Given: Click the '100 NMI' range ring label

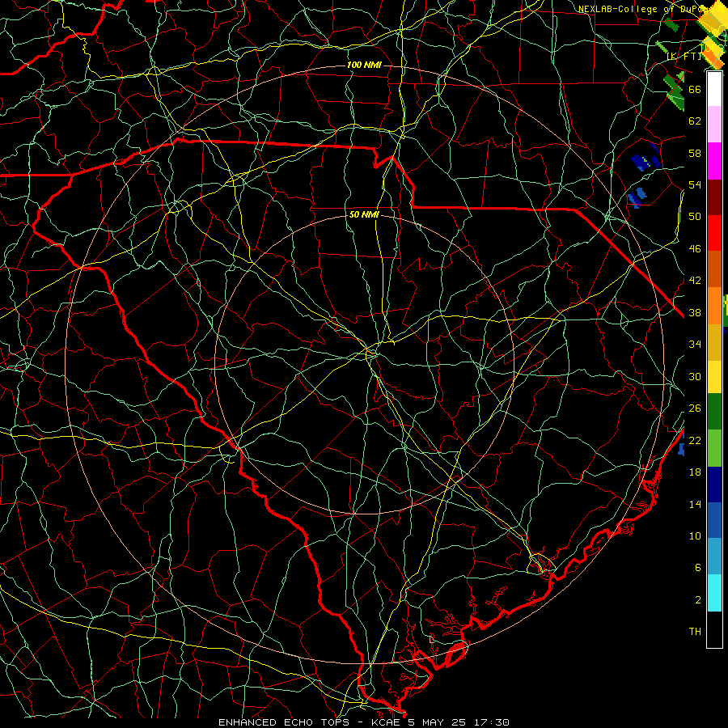Looking at the screenshot, I should coord(364,65).
